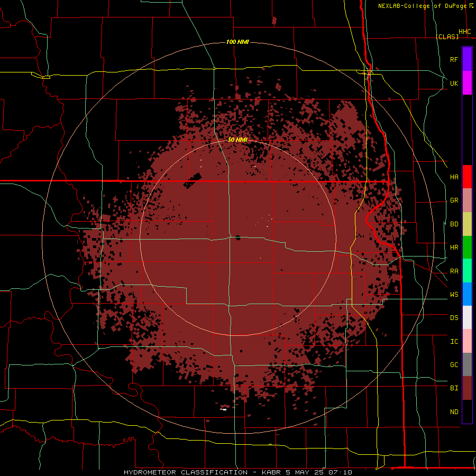Click the dark red BI legend swatch
Screen dimensions: 476x476
point(467,388)
